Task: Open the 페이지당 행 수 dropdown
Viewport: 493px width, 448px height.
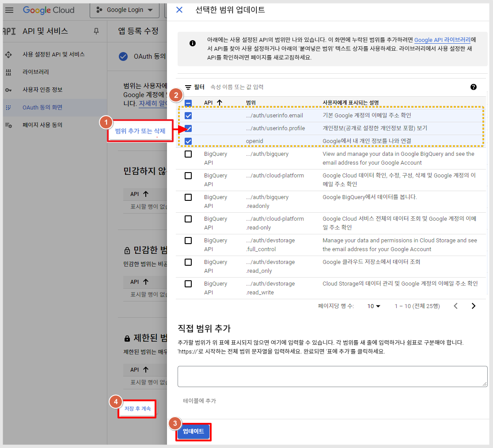Action: [374, 306]
